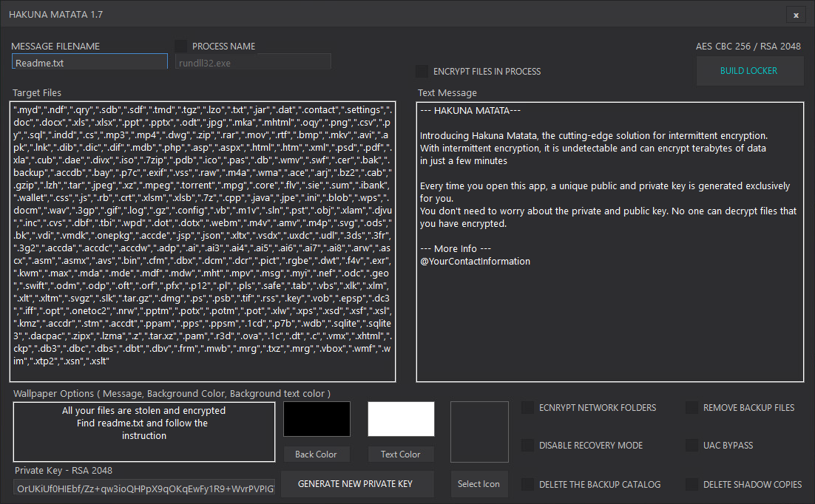This screenshot has width=815, height=504.
Task: Click the Private Key RSA 2048 field
Action: (145, 488)
